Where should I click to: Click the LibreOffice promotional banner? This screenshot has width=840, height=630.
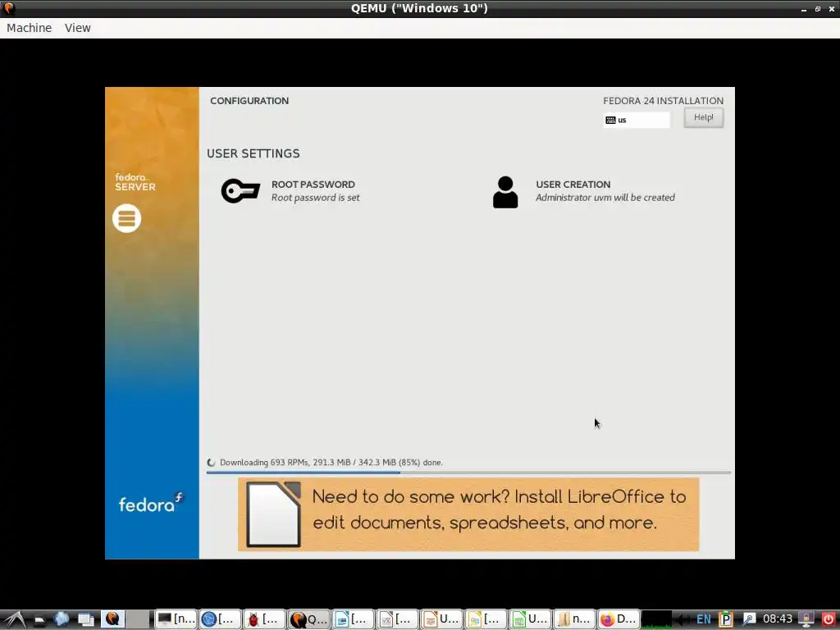point(468,514)
